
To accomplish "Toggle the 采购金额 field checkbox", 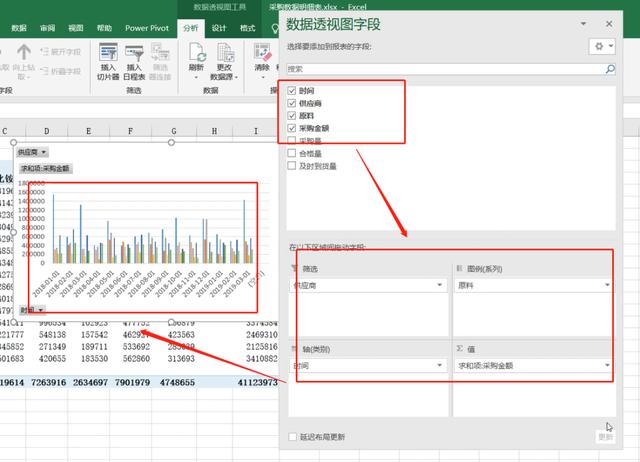I will pyautogui.click(x=291, y=128).
